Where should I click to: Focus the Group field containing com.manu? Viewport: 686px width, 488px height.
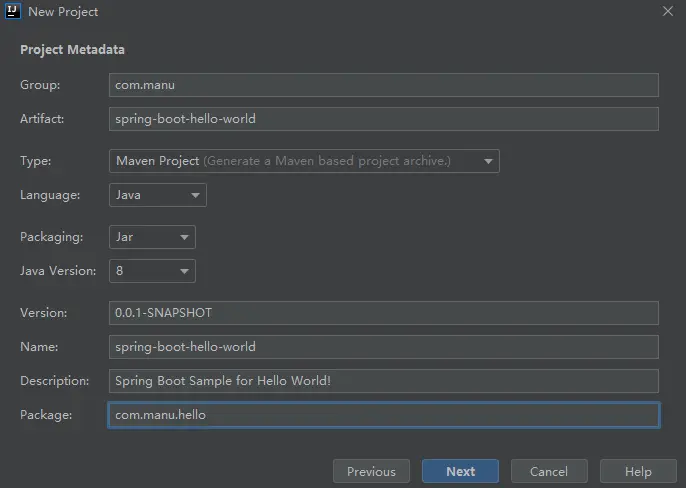click(x=383, y=85)
